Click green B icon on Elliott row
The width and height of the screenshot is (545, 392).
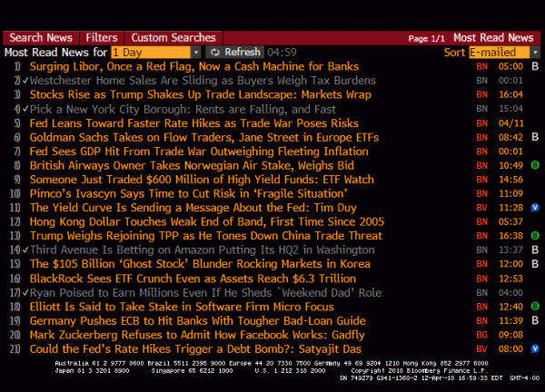[535, 306]
